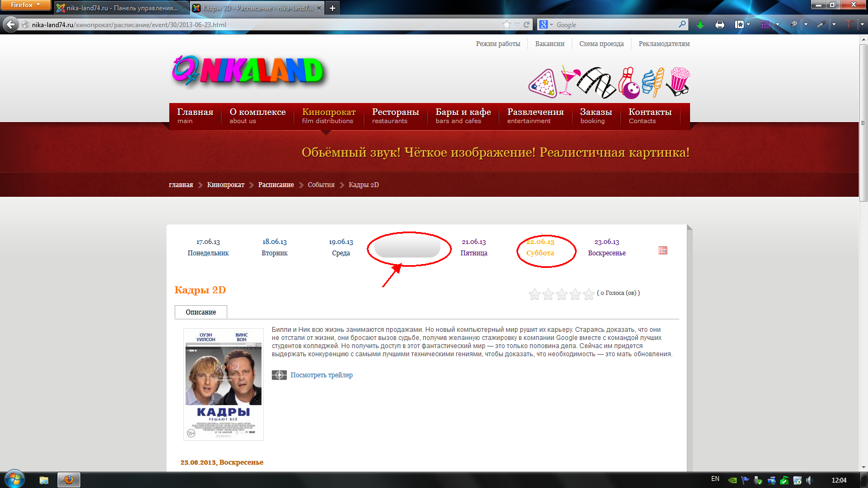Open Рестораны menu item
This screenshot has height=488, width=868.
395,115
